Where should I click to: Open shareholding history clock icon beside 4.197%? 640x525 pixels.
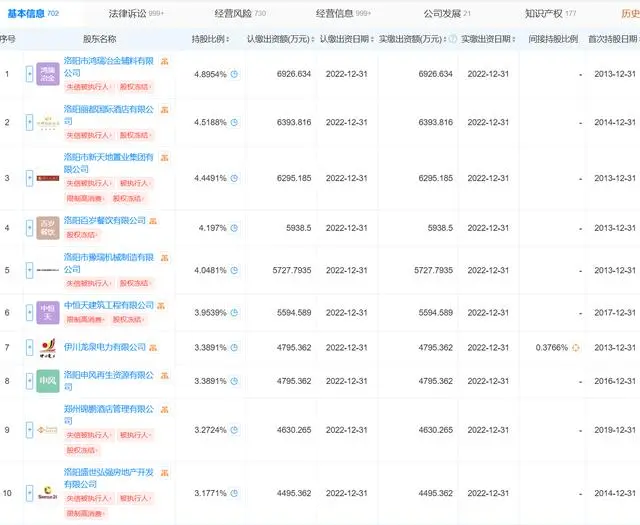[x=234, y=228]
